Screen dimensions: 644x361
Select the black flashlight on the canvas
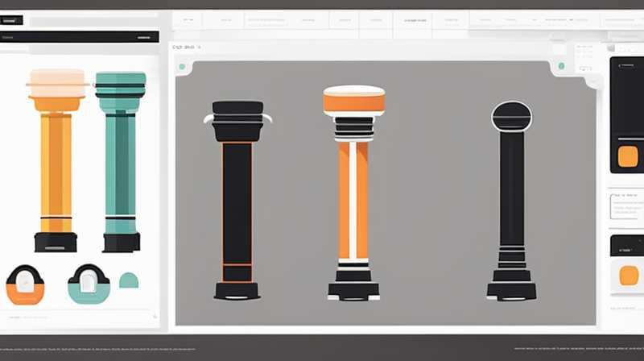[237, 200]
